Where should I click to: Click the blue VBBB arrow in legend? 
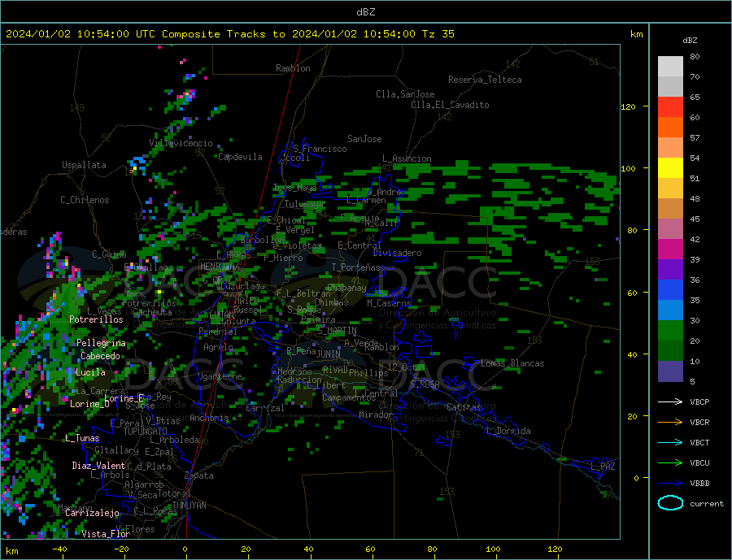[x=670, y=483]
